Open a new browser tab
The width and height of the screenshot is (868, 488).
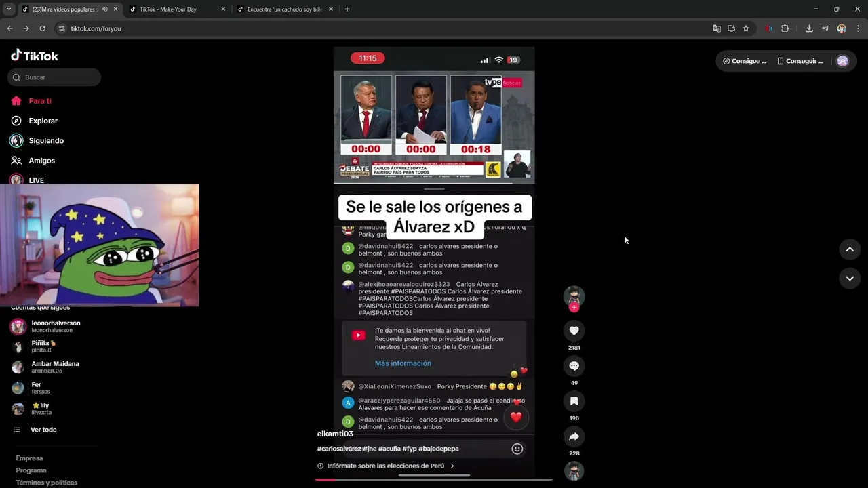pos(347,9)
